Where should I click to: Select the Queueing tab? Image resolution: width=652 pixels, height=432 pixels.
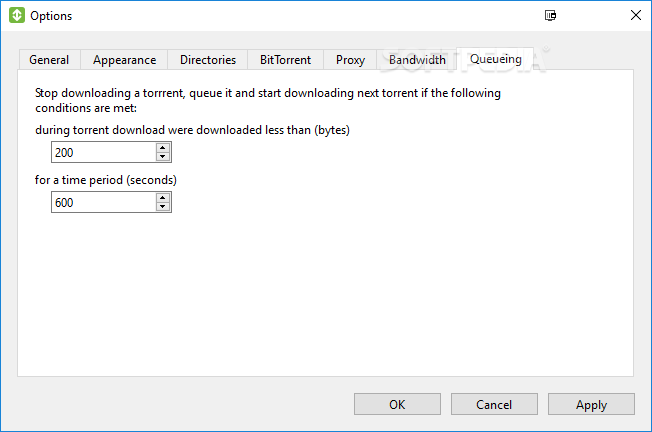tap(496, 59)
